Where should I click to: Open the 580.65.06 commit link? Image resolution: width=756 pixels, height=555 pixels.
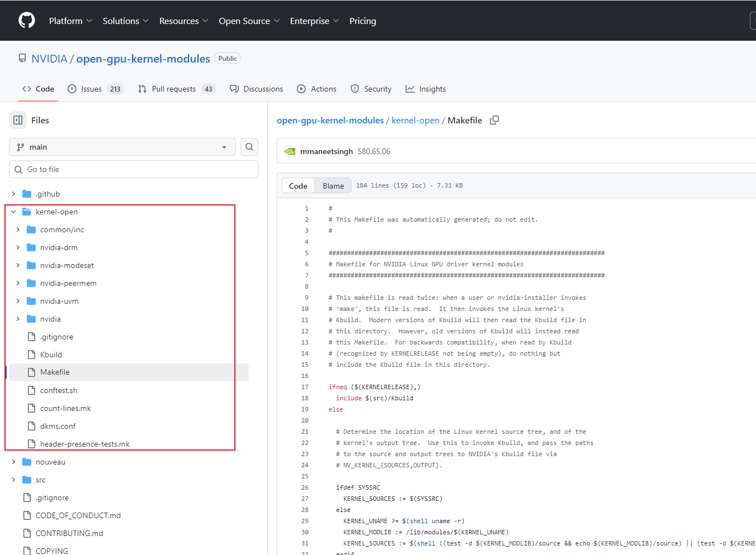click(374, 151)
